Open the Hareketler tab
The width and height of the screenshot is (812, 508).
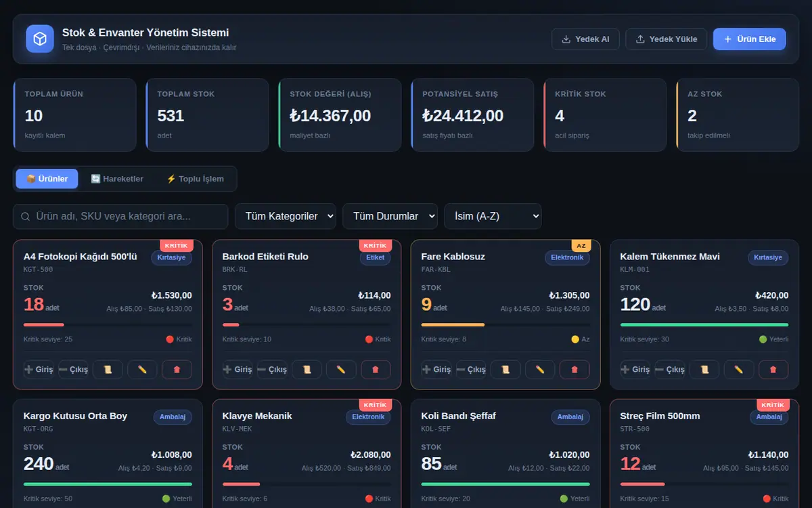click(x=117, y=179)
